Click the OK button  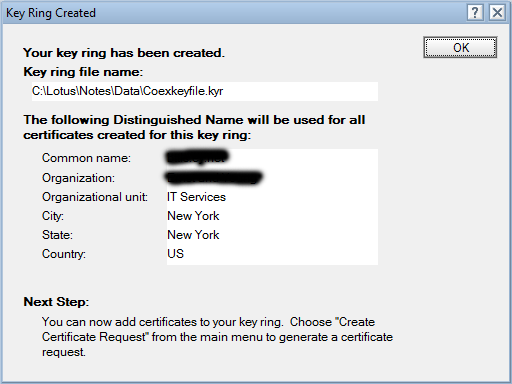point(460,47)
